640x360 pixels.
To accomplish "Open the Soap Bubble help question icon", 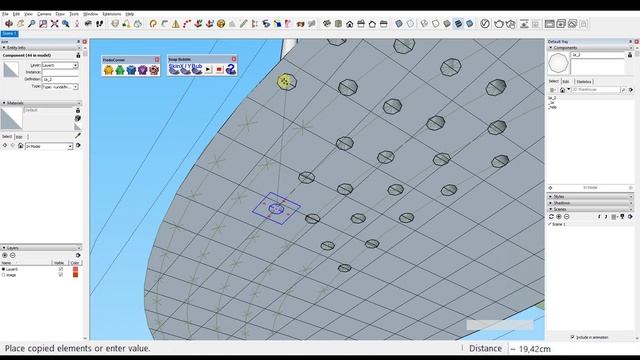I will (231, 69).
